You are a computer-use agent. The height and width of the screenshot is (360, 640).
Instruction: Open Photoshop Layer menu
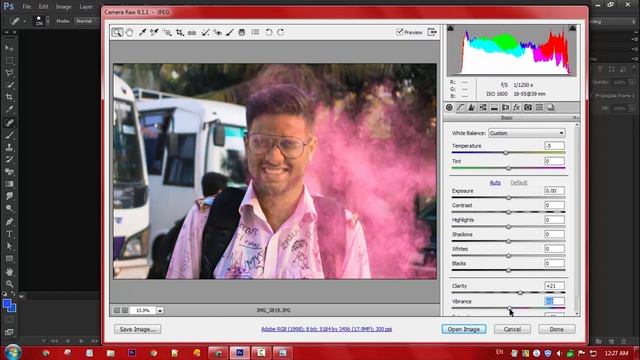click(x=86, y=7)
